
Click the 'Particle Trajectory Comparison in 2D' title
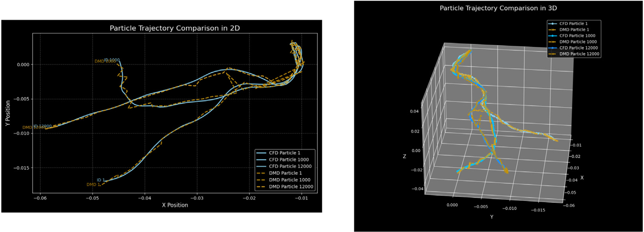point(175,28)
